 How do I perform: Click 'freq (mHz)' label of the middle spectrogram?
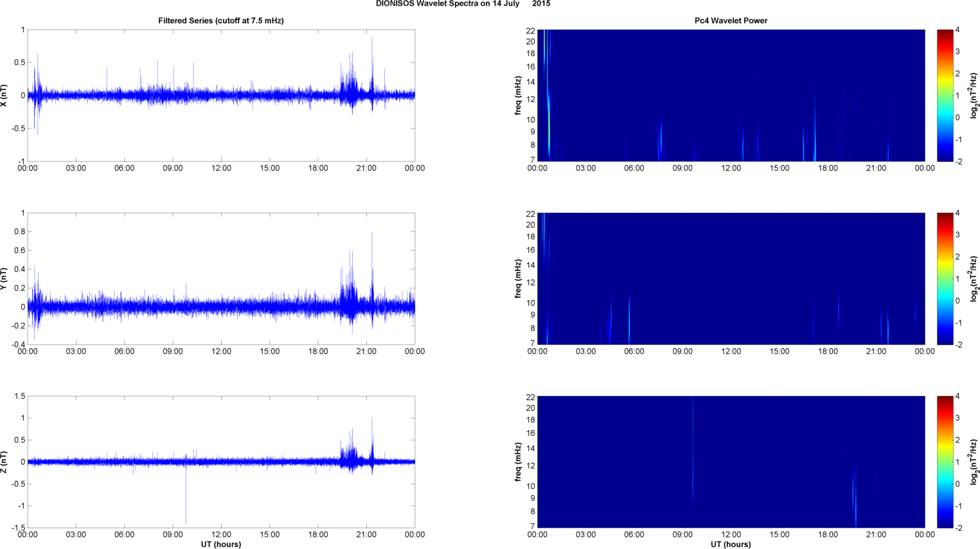tap(517, 278)
